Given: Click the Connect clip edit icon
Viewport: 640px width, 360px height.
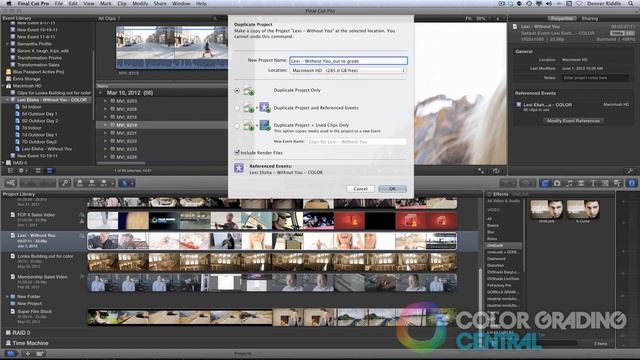Looking at the screenshot, I should point(80,183).
